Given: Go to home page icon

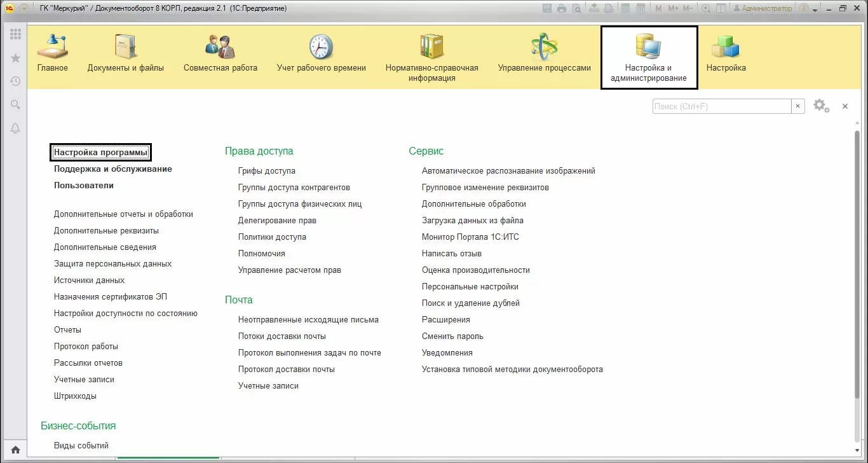Looking at the screenshot, I should [15, 450].
